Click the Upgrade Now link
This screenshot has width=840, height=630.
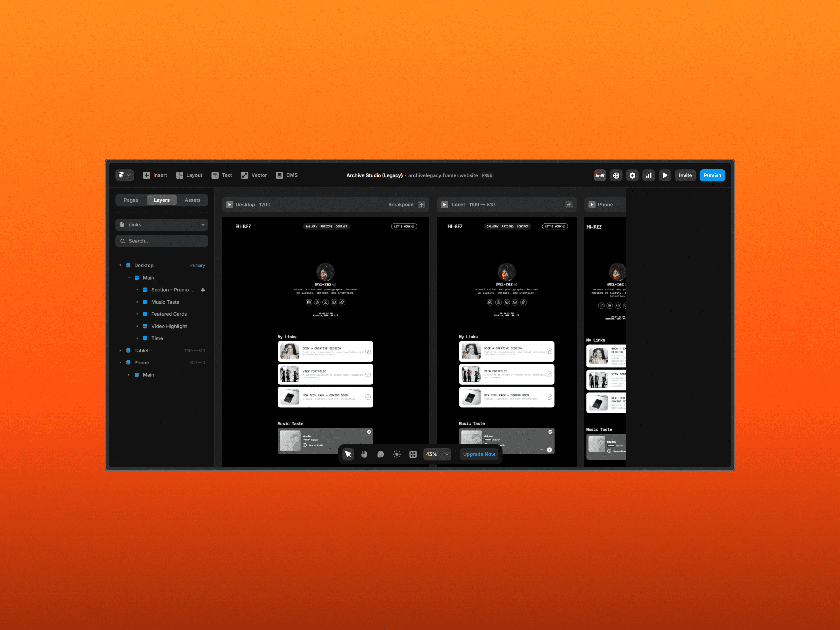click(479, 454)
